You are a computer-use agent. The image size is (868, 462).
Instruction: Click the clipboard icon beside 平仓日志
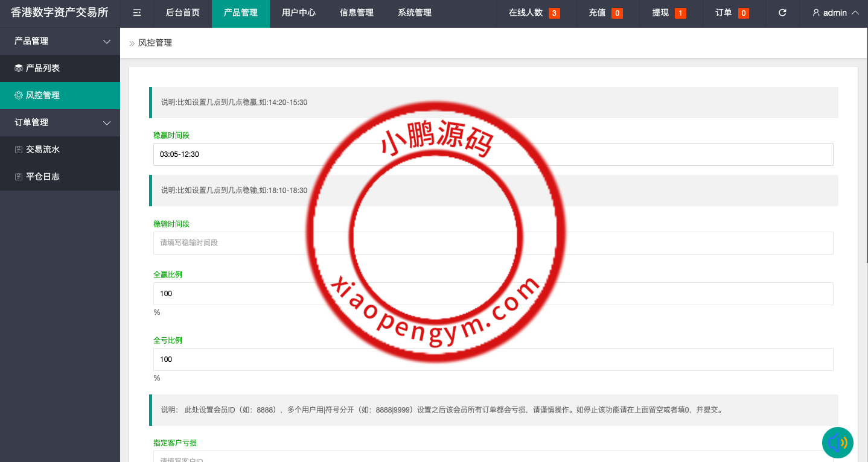coord(19,177)
